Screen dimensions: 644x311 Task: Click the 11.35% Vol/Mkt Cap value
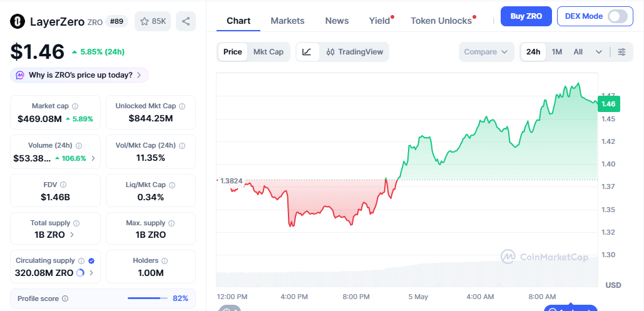[151, 158]
